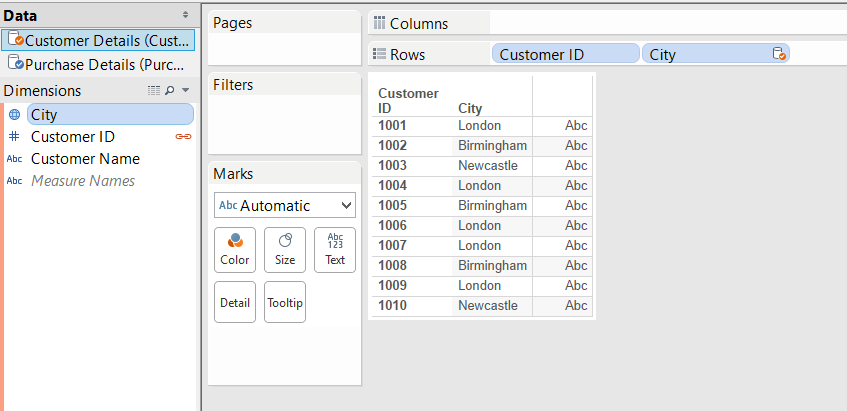The width and height of the screenshot is (847, 411).
Task: Click London in the 1001 row
Action: point(480,126)
